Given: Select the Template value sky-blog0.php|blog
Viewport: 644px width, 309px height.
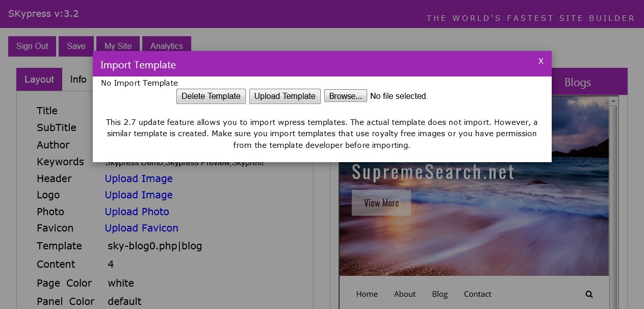Looking at the screenshot, I should click(155, 246).
